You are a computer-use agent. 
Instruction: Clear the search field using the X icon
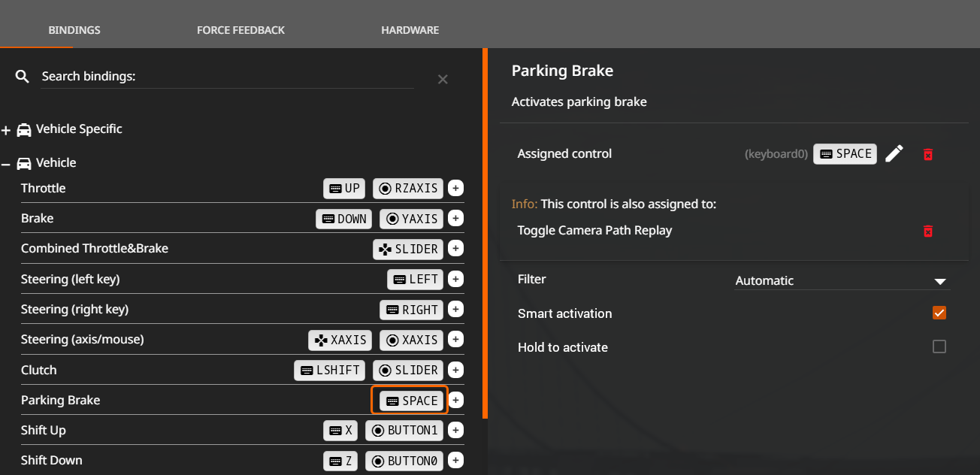443,79
